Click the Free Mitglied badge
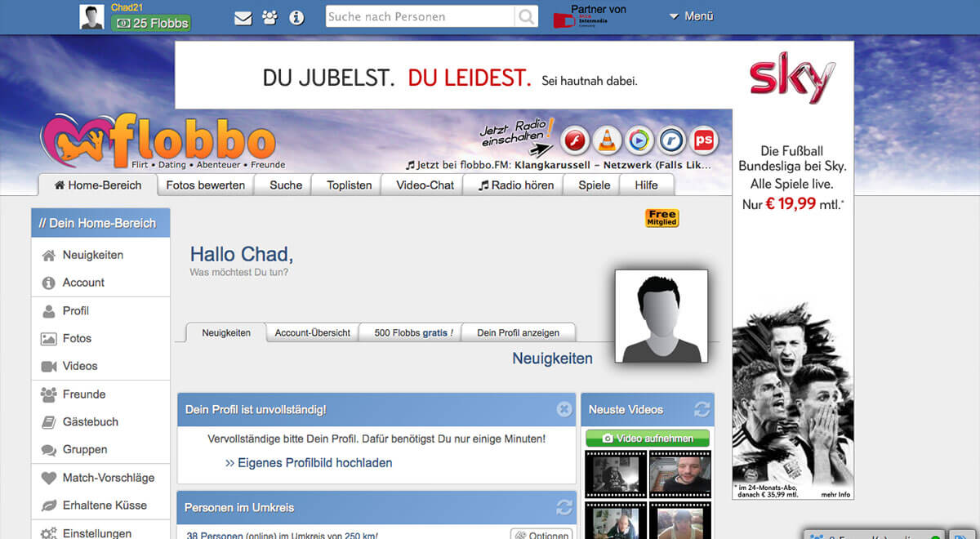Viewport: 980px width, 539px height. coord(661,218)
